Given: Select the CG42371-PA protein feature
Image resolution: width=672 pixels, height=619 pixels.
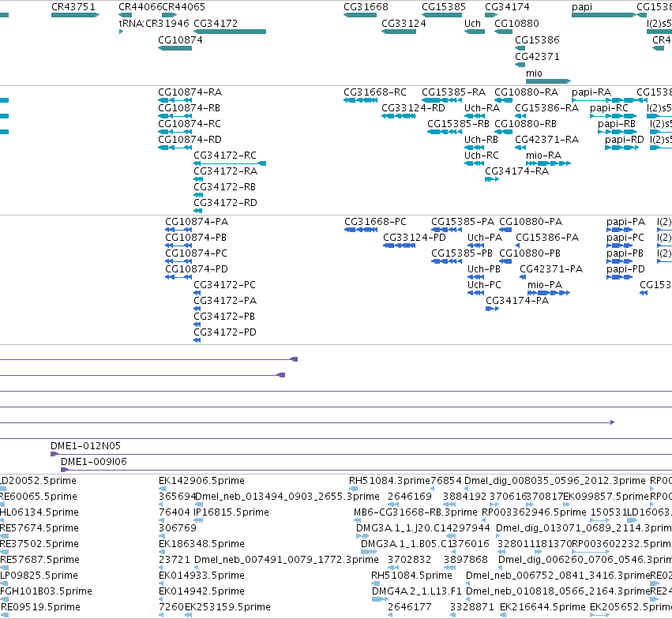Looking at the screenshot, I should 523,277.
